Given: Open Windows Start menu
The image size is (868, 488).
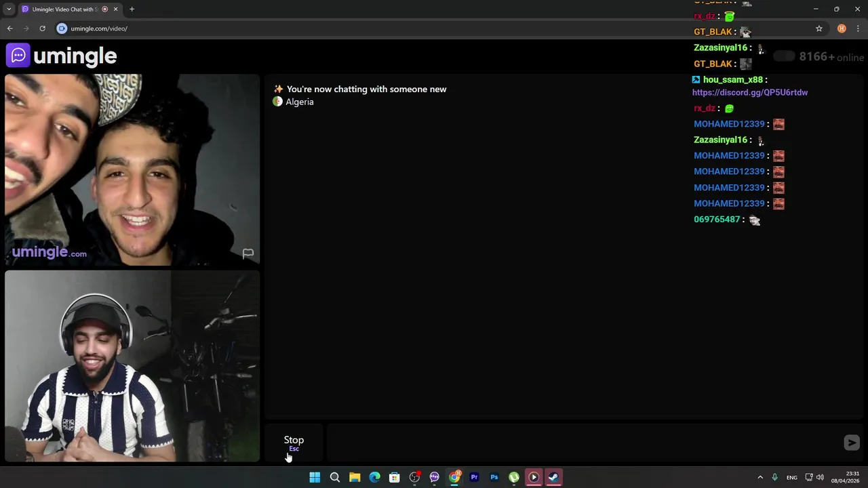Looking at the screenshot, I should (315, 477).
